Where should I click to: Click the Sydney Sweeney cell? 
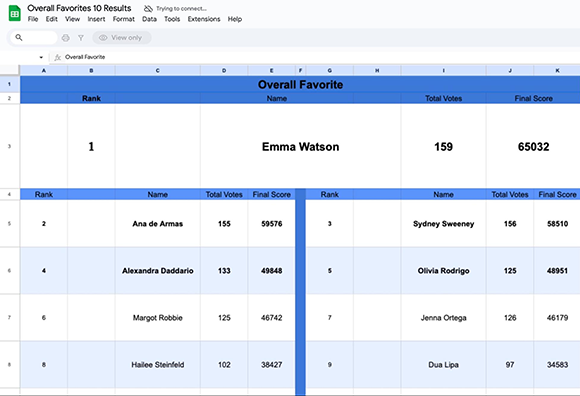pyautogui.click(x=444, y=224)
